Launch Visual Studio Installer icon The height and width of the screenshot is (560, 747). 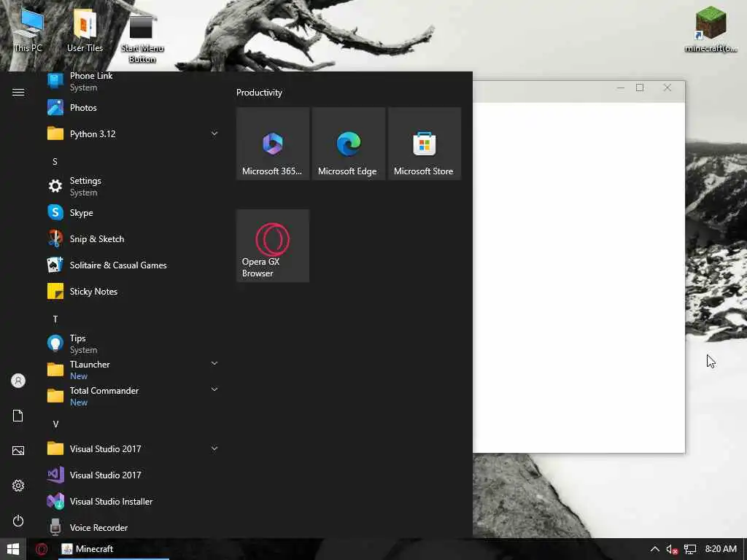click(55, 501)
